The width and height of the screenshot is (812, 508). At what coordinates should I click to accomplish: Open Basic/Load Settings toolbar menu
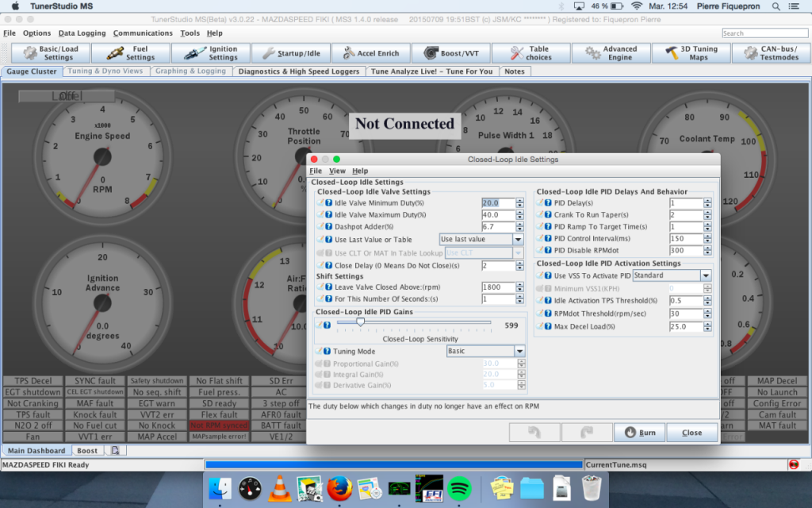[51, 53]
